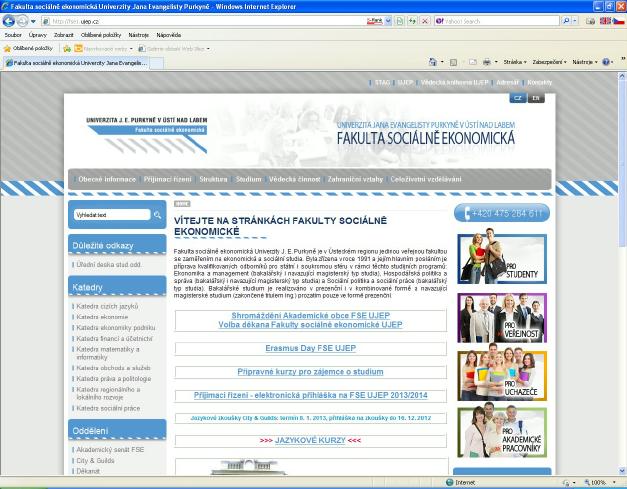Open the suggested sites dropdown
Image resolution: width=627 pixels, height=489 pixels.
point(104,48)
